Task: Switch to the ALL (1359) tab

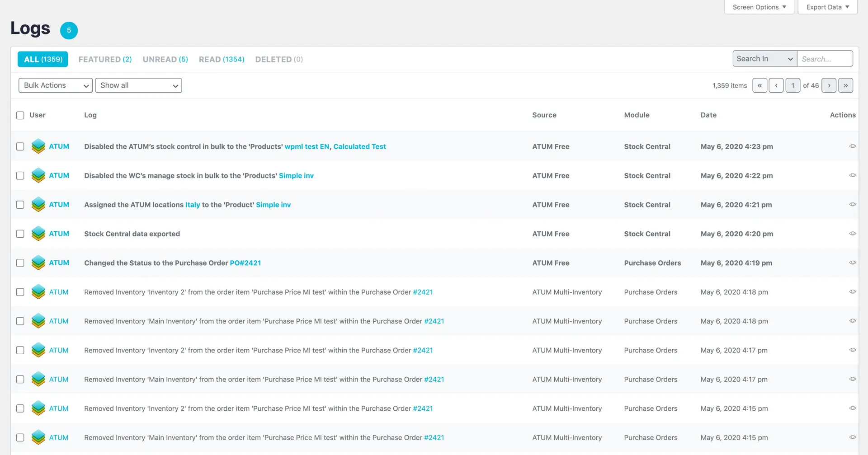Action: pos(43,59)
